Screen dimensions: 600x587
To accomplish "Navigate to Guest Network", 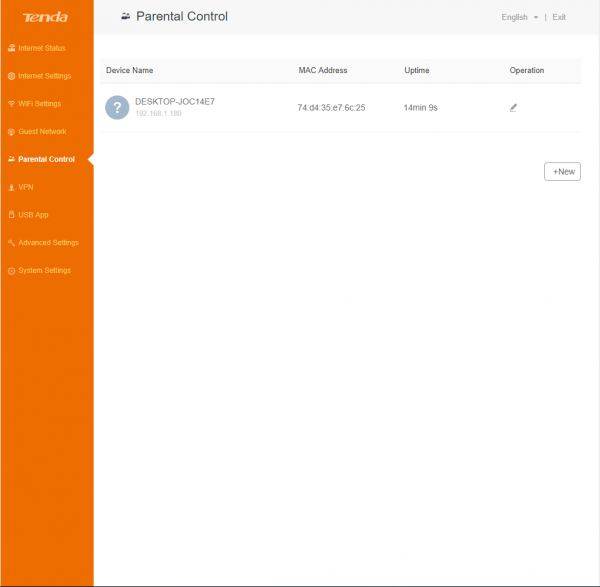I will (x=42, y=131).
